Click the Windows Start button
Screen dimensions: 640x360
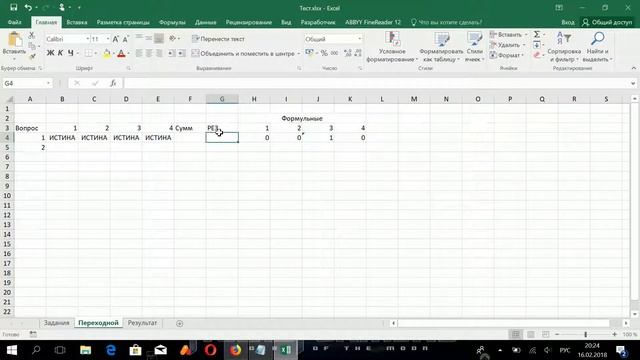[x=11, y=350]
